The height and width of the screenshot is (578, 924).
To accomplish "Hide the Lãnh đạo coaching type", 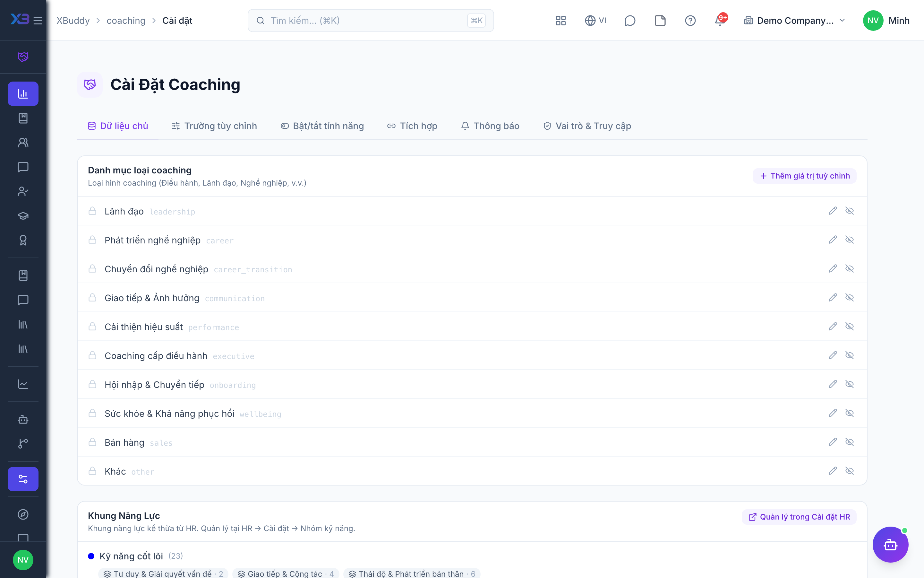I will tap(850, 211).
